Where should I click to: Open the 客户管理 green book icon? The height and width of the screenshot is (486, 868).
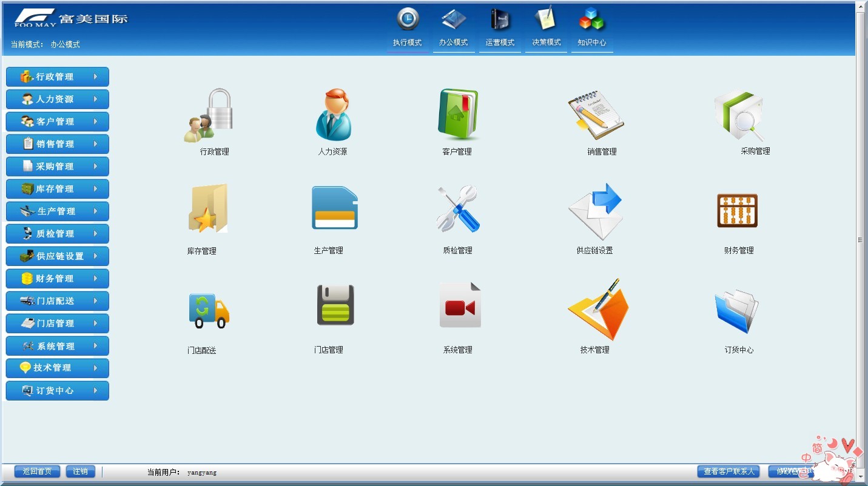pyautogui.click(x=458, y=115)
